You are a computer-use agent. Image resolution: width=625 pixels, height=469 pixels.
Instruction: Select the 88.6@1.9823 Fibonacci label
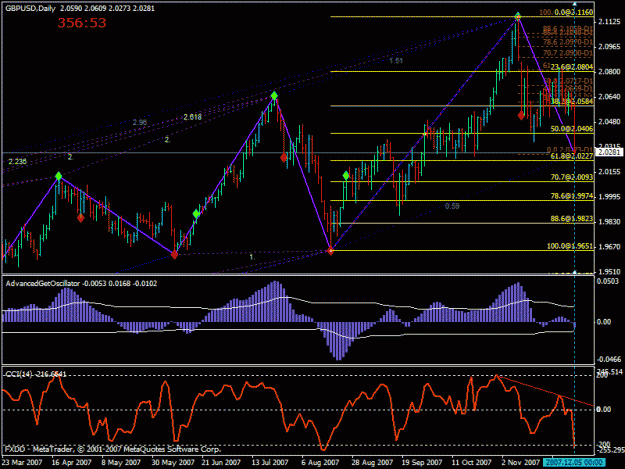click(x=572, y=219)
